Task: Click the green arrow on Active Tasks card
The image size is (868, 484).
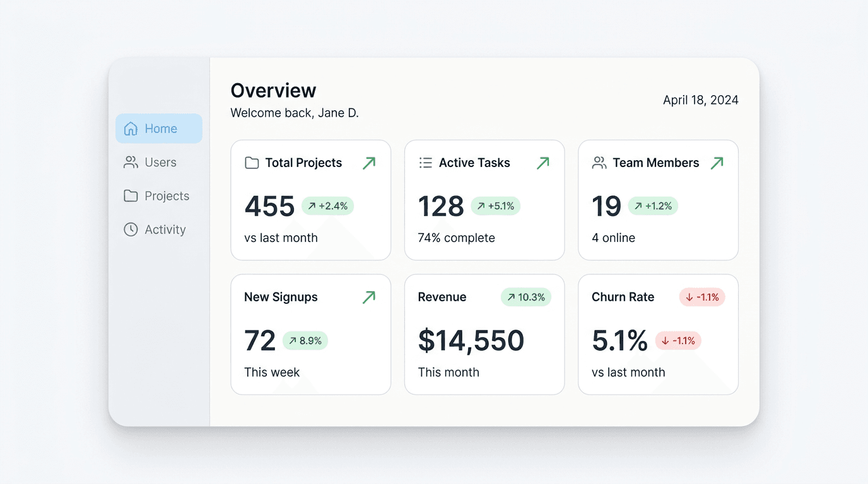Action: 542,163
